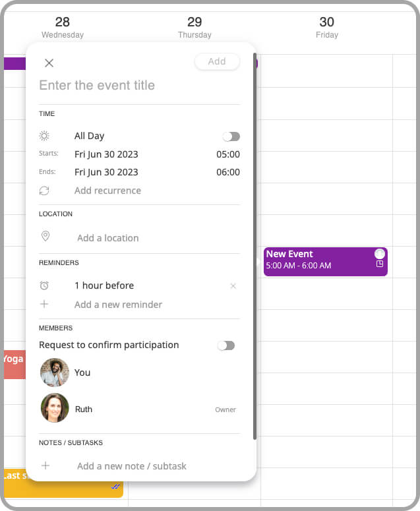The width and height of the screenshot is (420, 511).
Task: Click the plus icon for note/subtask
Action: [45, 466]
